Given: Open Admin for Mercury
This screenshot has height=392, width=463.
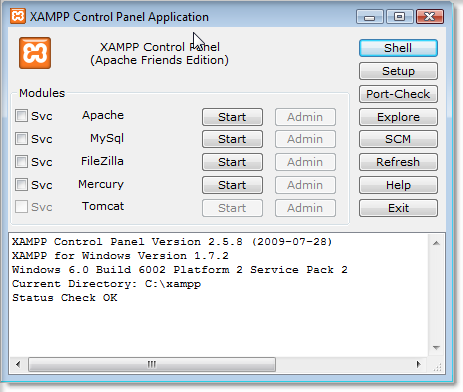Looking at the screenshot, I should tap(305, 185).
